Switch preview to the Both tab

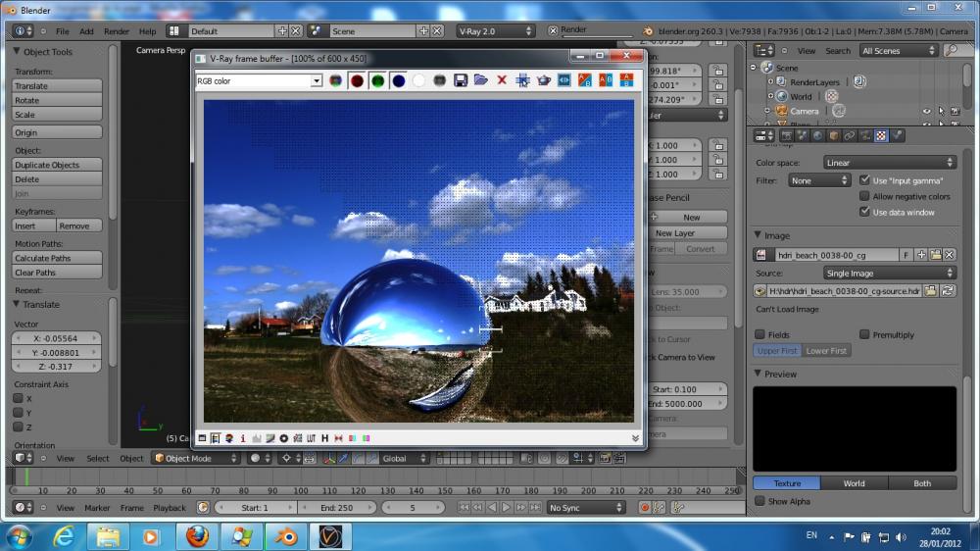(x=922, y=483)
